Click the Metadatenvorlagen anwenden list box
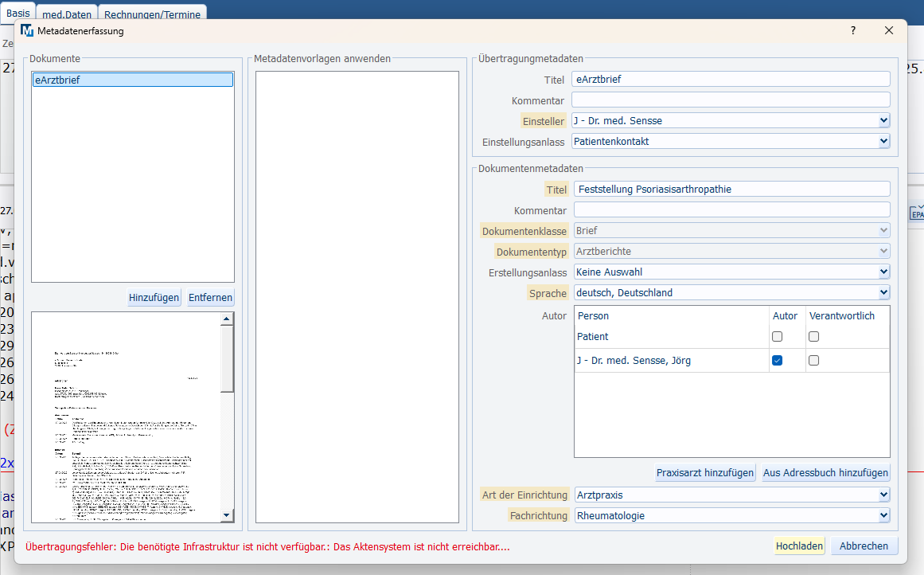 point(357,297)
